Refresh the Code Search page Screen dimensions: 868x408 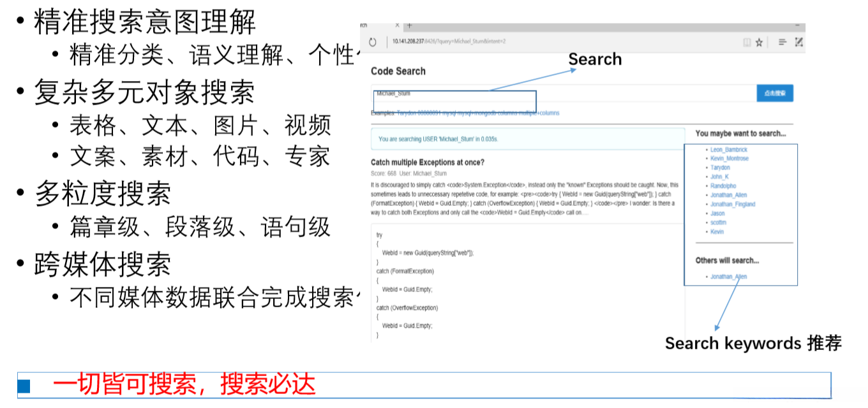point(373,41)
